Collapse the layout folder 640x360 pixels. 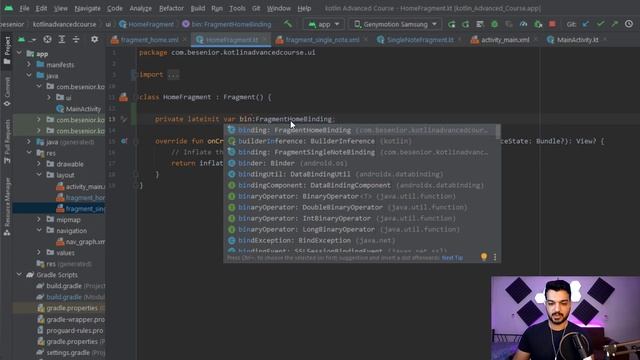39,175
